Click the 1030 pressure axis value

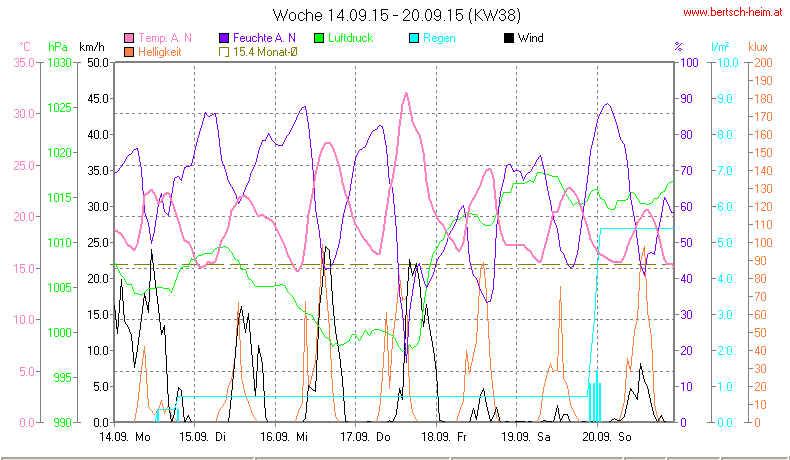click(x=59, y=63)
